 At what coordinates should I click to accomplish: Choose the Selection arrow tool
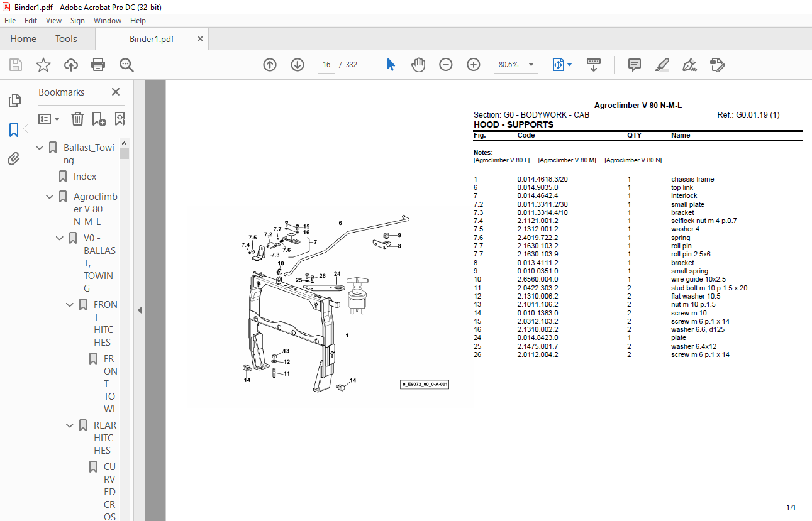[x=391, y=65]
